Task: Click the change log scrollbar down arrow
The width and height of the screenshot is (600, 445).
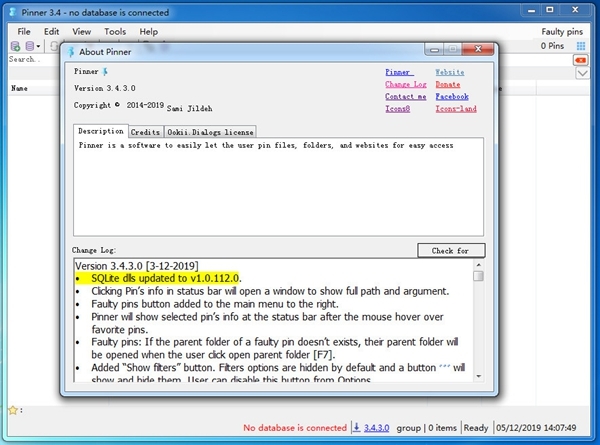Action: pyautogui.click(x=479, y=377)
